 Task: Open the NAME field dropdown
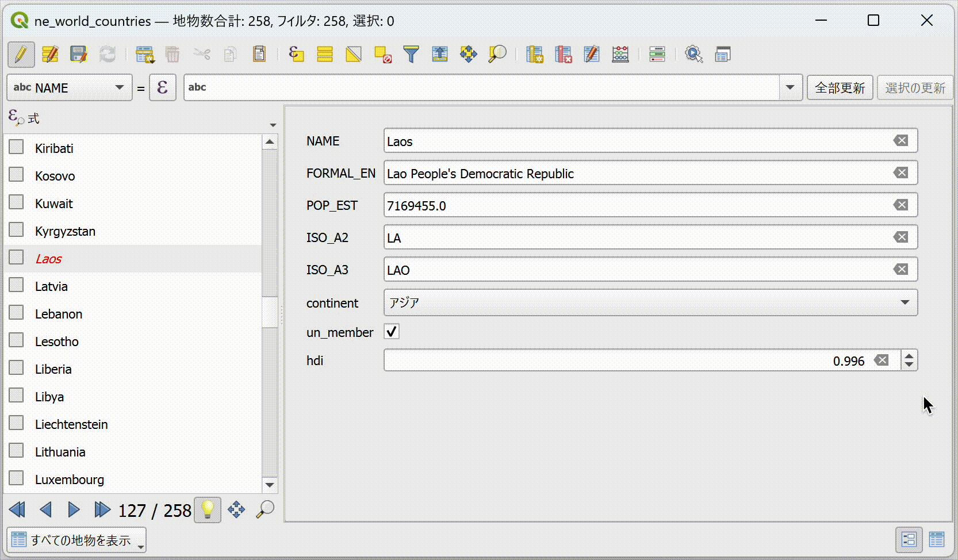(70, 87)
